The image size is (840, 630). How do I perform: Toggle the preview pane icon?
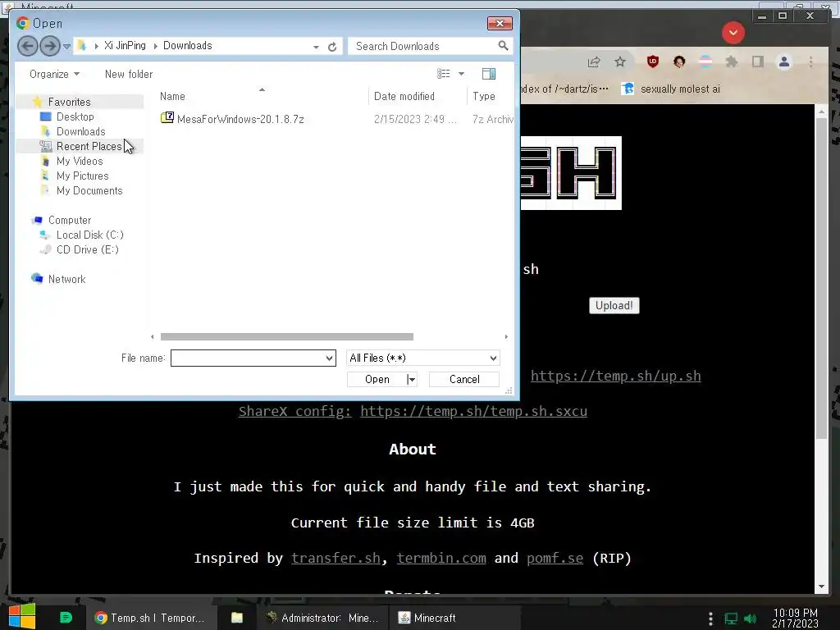tap(489, 74)
